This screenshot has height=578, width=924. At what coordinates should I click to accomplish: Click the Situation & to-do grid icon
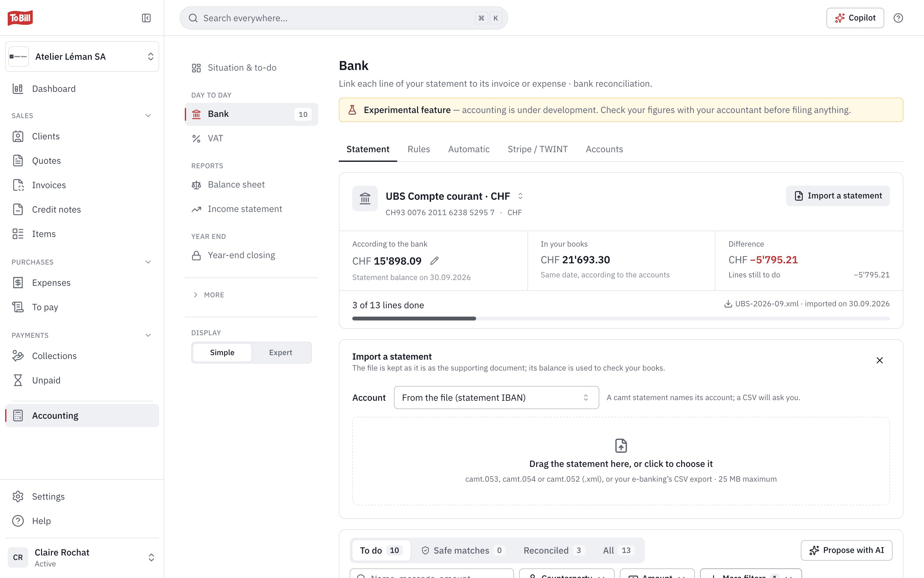(196, 68)
